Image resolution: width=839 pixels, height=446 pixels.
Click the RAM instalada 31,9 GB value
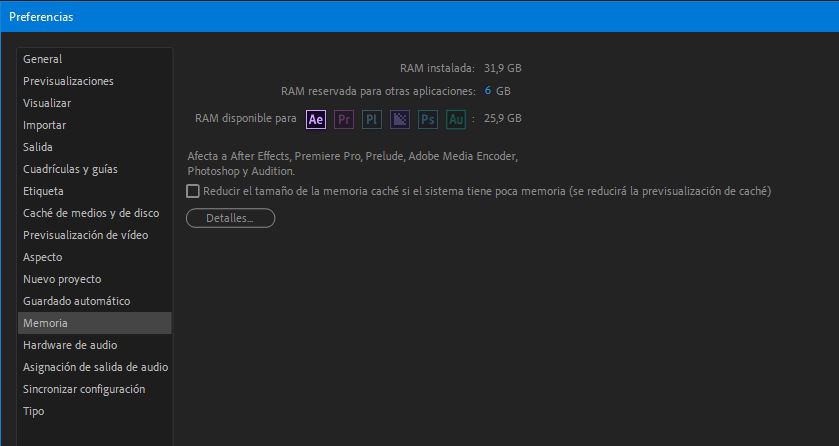coord(502,68)
